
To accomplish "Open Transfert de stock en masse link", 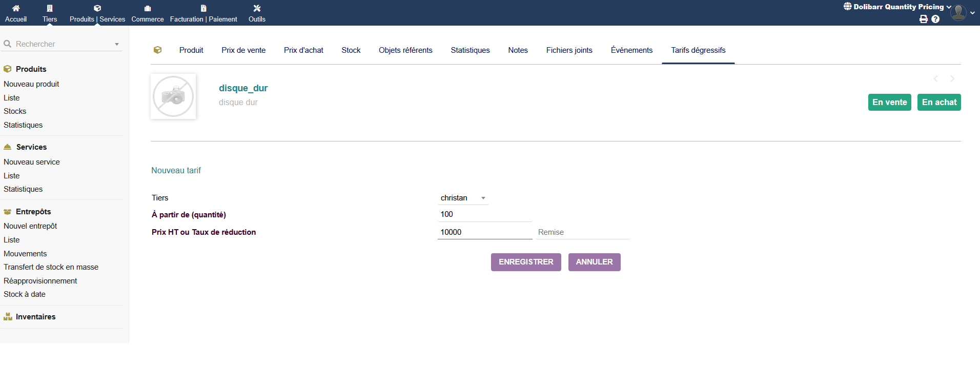I will click(51, 267).
